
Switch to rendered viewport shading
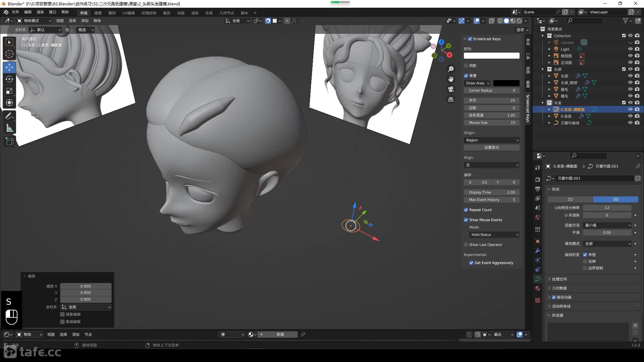point(519,21)
